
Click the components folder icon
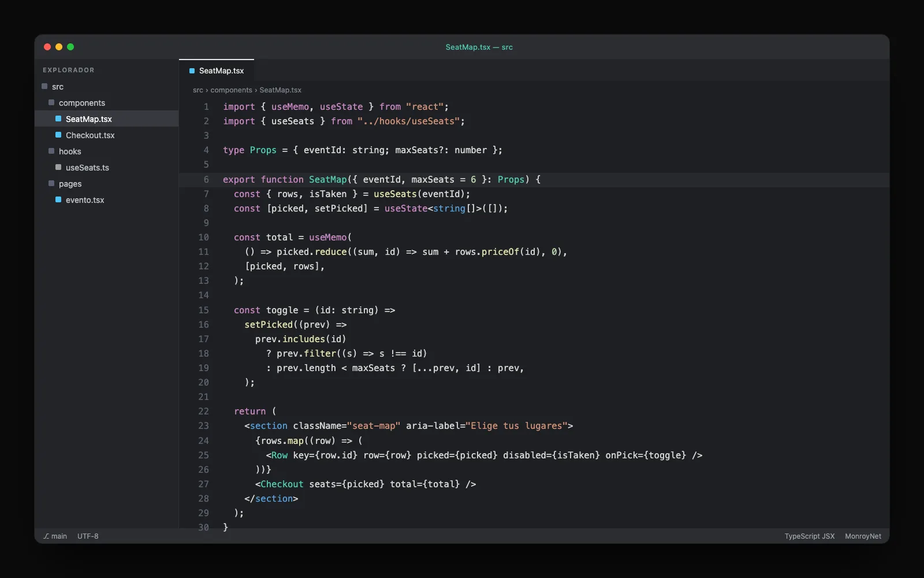[51, 102]
